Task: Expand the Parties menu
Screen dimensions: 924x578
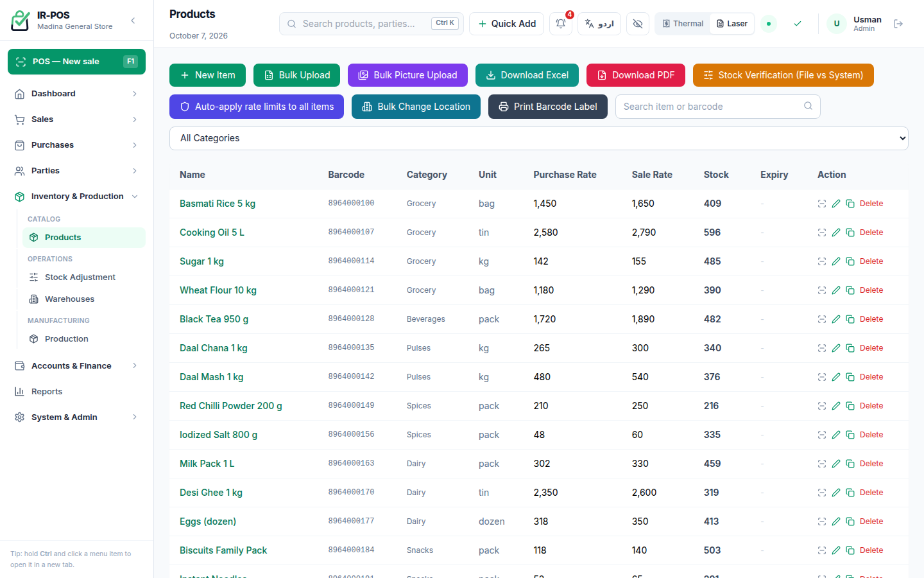Action: coord(76,171)
